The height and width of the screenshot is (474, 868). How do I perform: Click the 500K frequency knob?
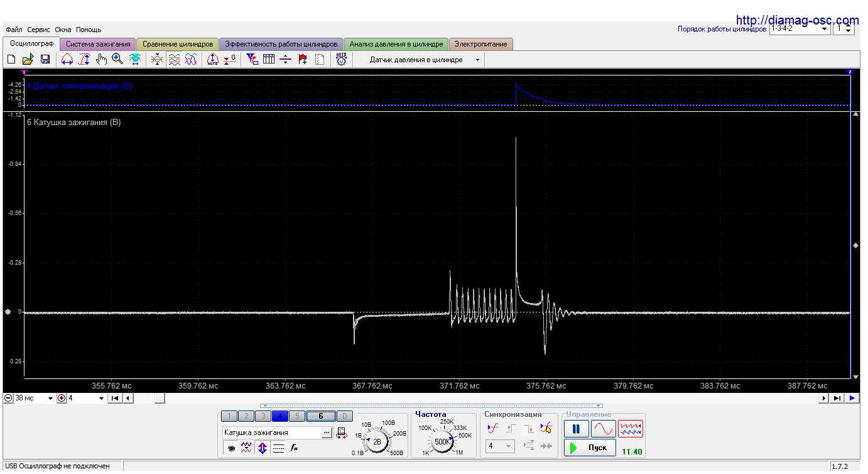(x=443, y=441)
